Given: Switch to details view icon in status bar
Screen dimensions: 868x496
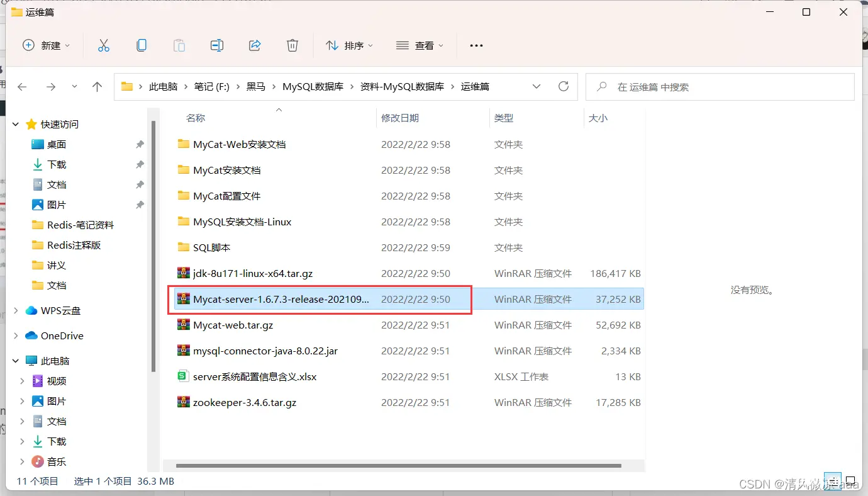Looking at the screenshot, I should tap(832, 481).
